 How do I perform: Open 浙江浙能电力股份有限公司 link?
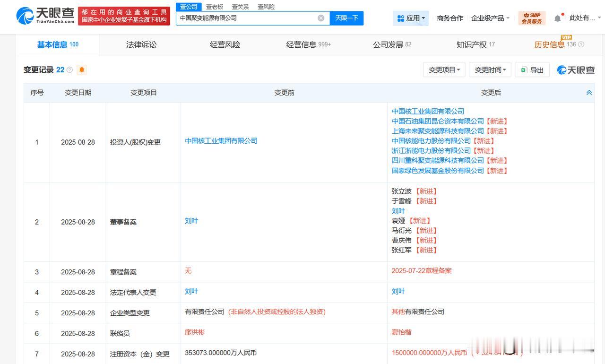point(432,151)
